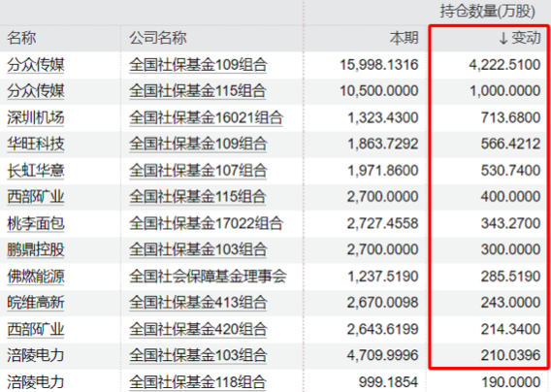The width and height of the screenshot is (551, 392).
Task: Click the 名称 column header
Action: click(x=21, y=38)
